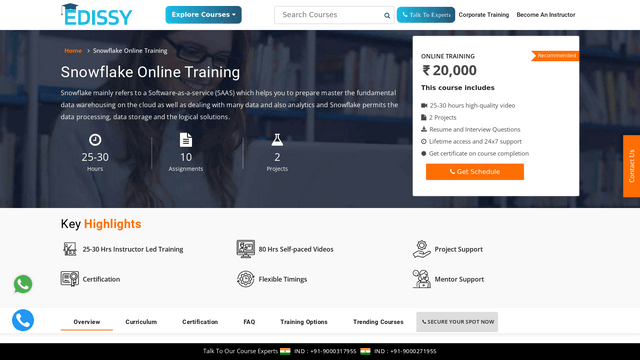Click the search magnifier icon

[x=387, y=16]
